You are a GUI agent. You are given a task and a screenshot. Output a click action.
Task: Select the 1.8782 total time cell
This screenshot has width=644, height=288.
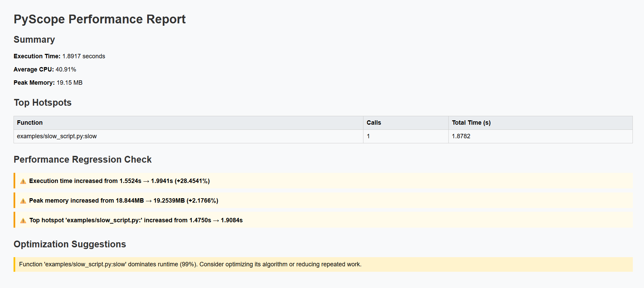point(540,136)
